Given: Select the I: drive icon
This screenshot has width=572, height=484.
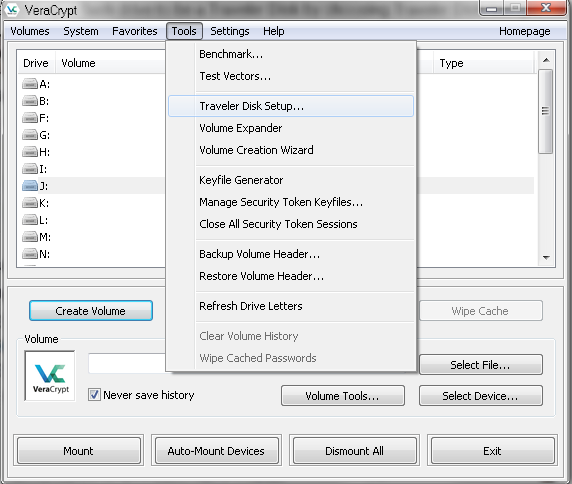Looking at the screenshot, I should (30, 169).
